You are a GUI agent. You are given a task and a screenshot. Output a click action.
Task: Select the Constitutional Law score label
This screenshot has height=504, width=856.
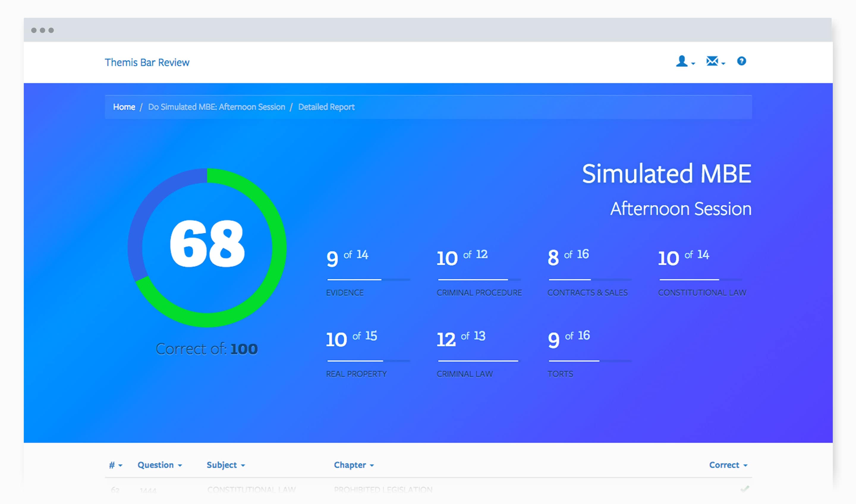click(x=702, y=292)
